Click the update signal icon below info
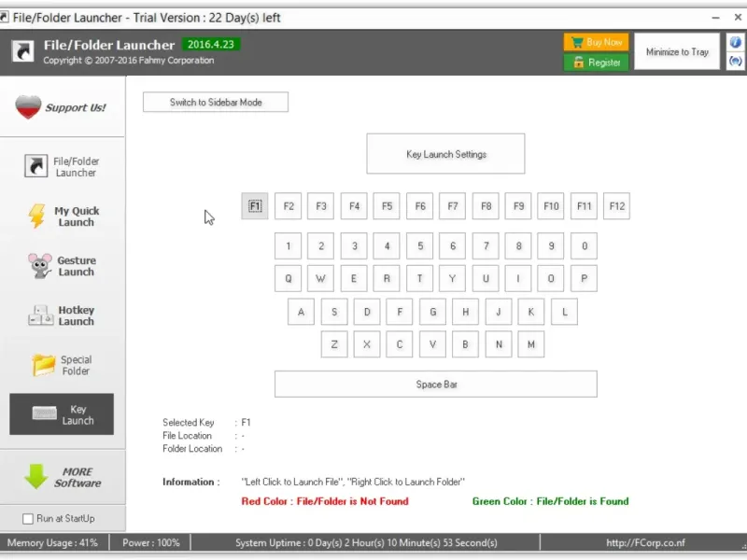 pyautogui.click(x=735, y=61)
